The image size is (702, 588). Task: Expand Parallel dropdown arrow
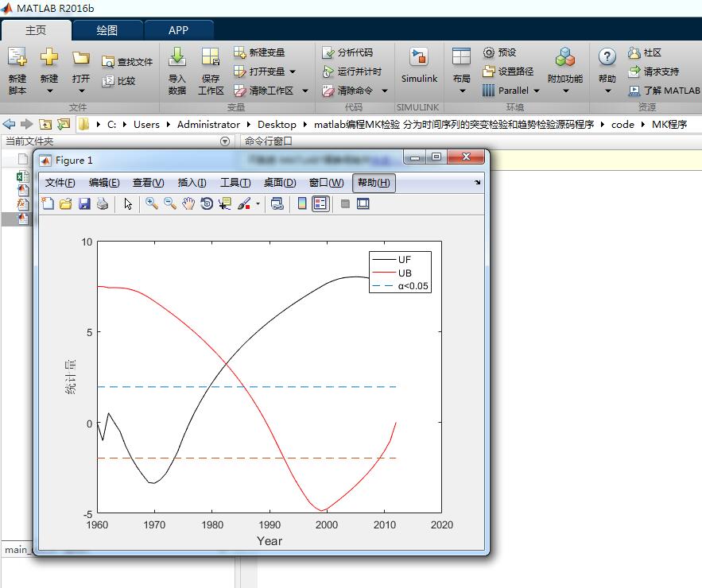coord(537,91)
